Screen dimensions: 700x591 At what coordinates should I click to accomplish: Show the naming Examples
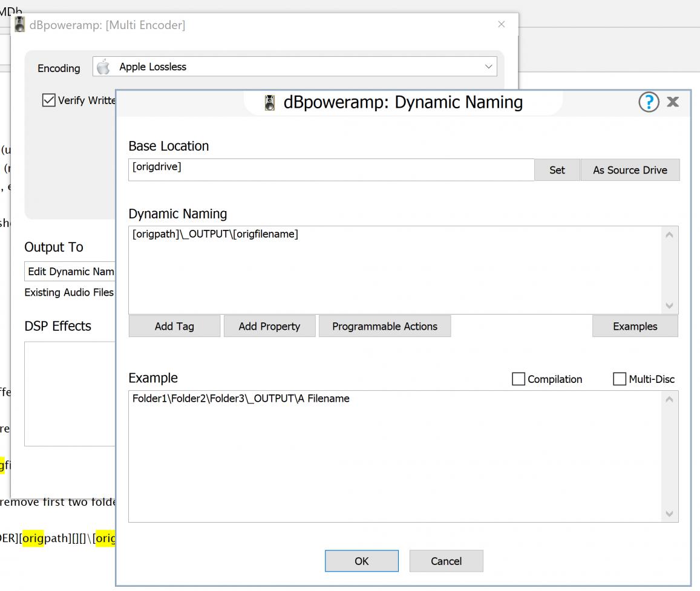point(635,326)
